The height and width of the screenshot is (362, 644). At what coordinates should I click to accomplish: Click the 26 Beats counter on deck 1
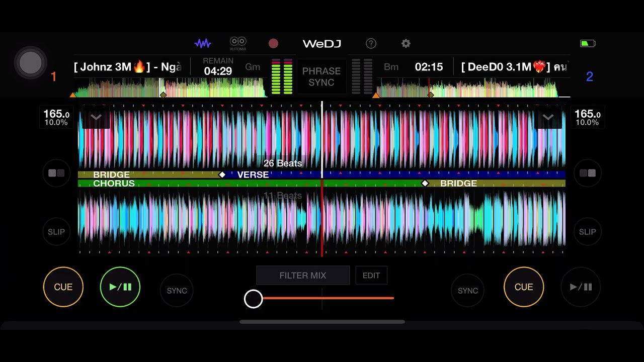(x=283, y=163)
